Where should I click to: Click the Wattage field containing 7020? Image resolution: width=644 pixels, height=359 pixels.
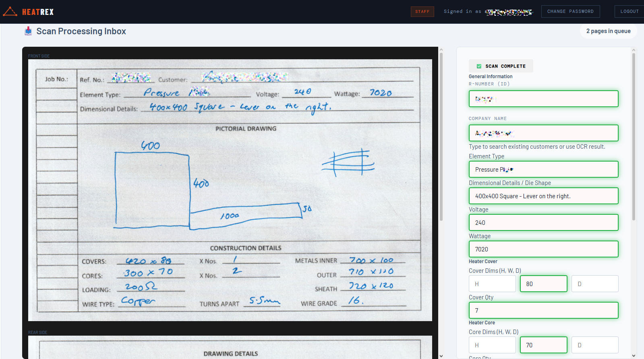click(x=543, y=249)
